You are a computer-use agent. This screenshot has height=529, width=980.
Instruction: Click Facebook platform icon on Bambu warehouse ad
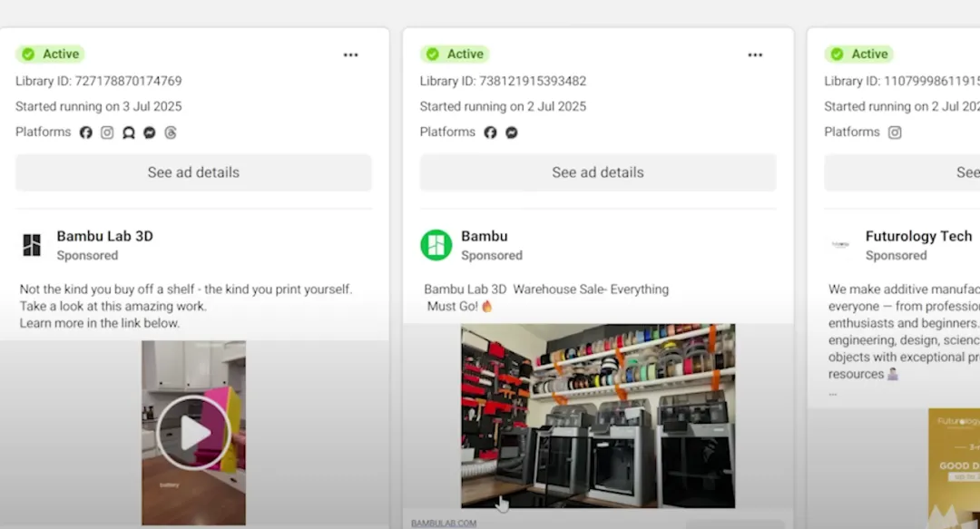pos(491,132)
